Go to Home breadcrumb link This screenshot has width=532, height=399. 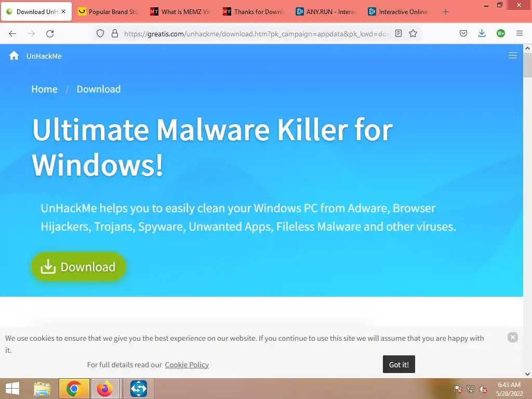(x=45, y=89)
